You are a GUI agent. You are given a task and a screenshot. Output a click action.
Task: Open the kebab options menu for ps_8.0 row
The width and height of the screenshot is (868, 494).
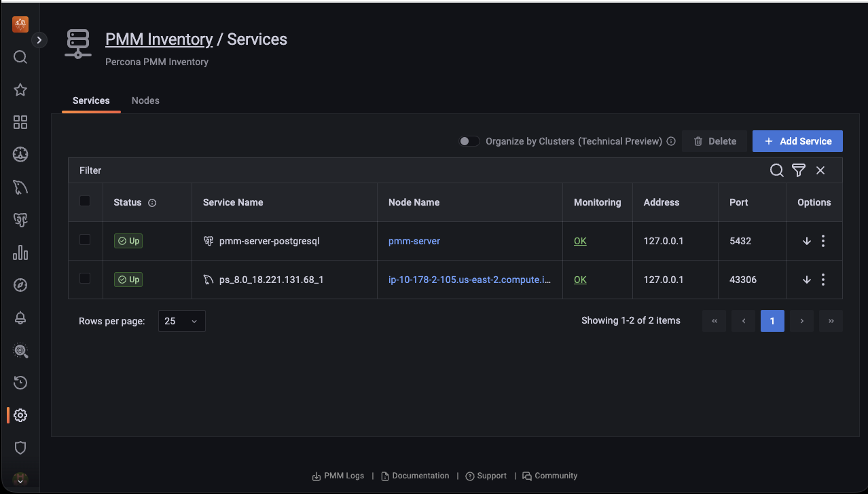click(x=823, y=280)
